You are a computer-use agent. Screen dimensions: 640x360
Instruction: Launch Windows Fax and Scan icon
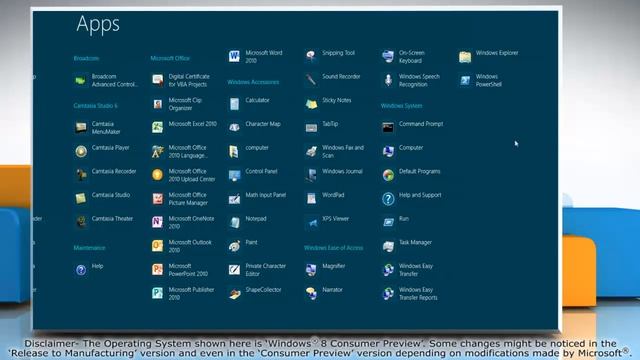[311, 151]
